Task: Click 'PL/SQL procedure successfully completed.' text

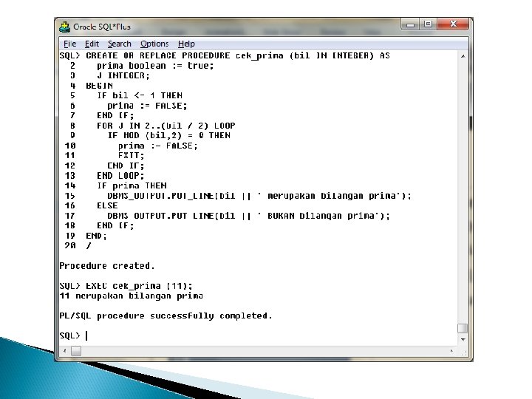Action: coord(166,316)
